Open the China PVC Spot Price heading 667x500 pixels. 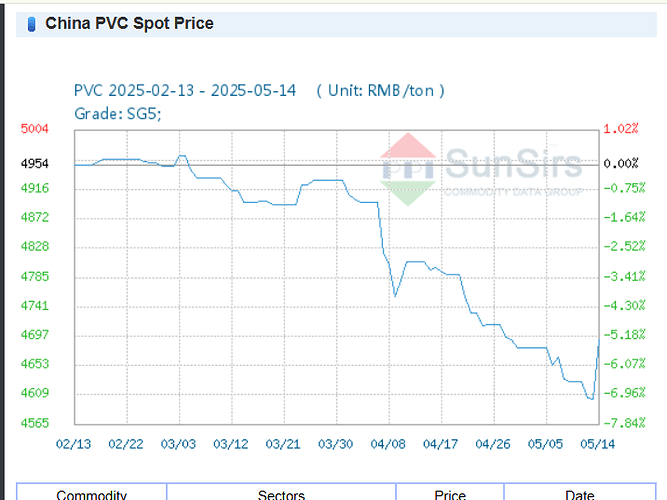click(x=129, y=23)
